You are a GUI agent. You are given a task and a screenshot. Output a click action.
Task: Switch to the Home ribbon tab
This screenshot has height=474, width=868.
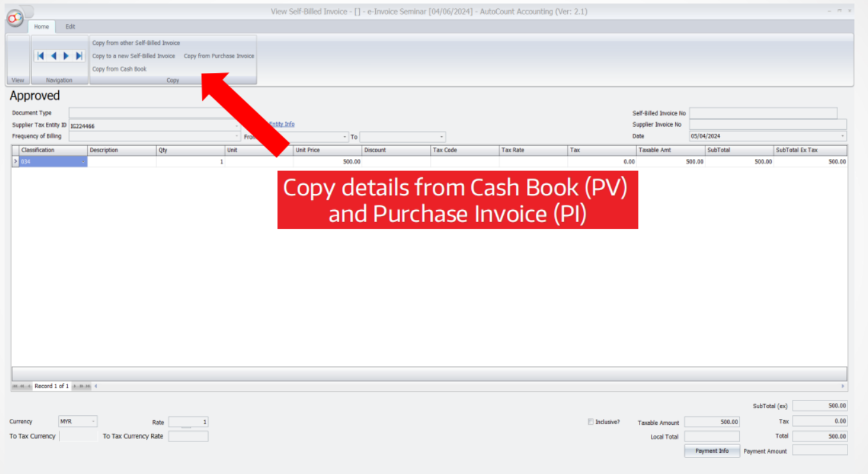tap(42, 27)
